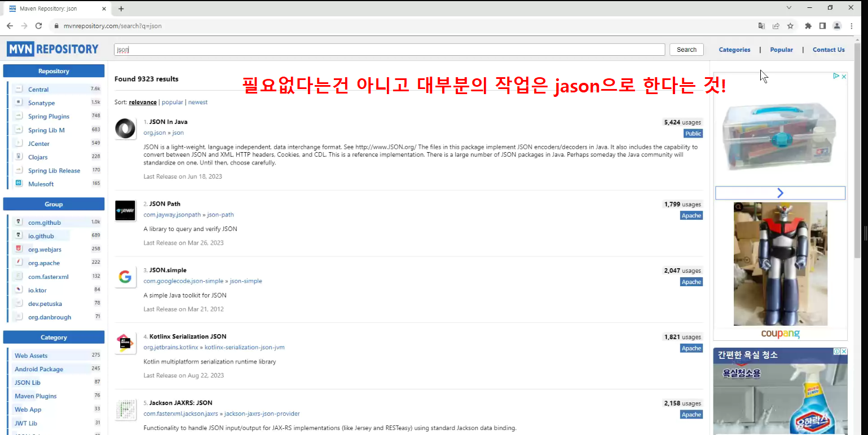Open the Popular menu link
The width and height of the screenshot is (868, 435).
coord(781,50)
